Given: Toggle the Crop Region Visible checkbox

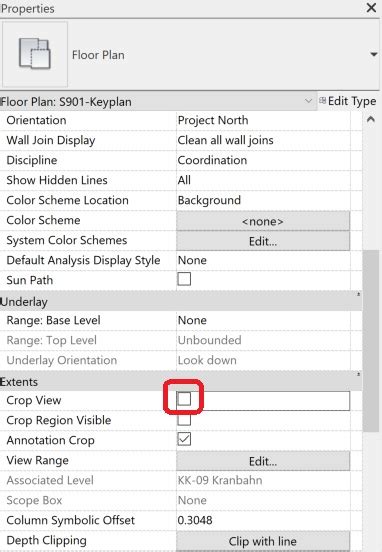Looking at the screenshot, I should (x=184, y=419).
